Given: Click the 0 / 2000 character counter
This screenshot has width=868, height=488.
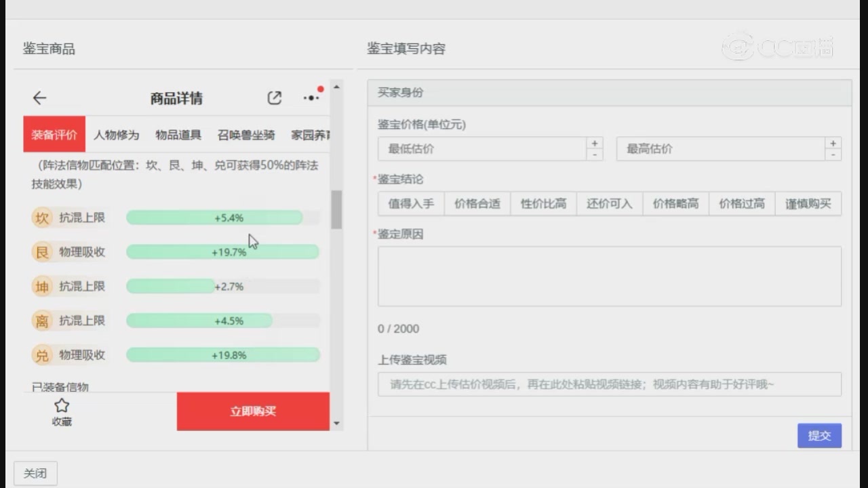Looking at the screenshot, I should pyautogui.click(x=399, y=329).
